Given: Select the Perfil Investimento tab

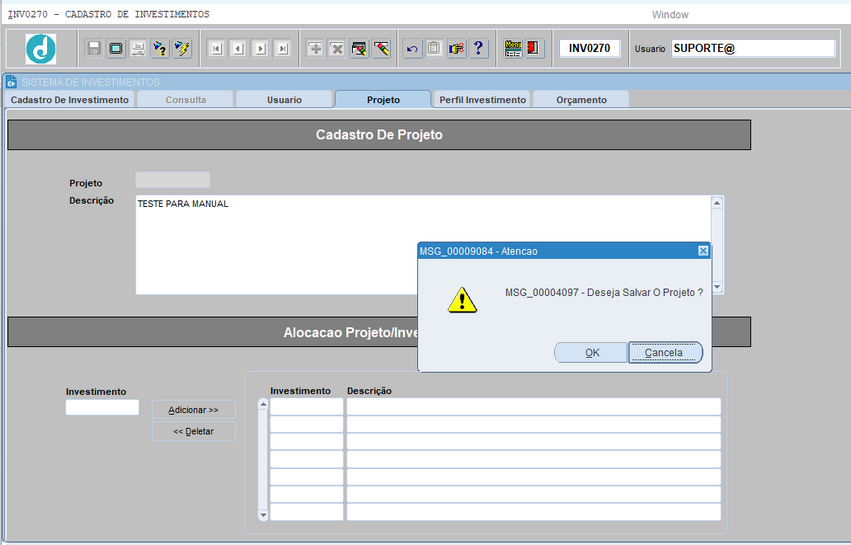Looking at the screenshot, I should click(482, 100).
